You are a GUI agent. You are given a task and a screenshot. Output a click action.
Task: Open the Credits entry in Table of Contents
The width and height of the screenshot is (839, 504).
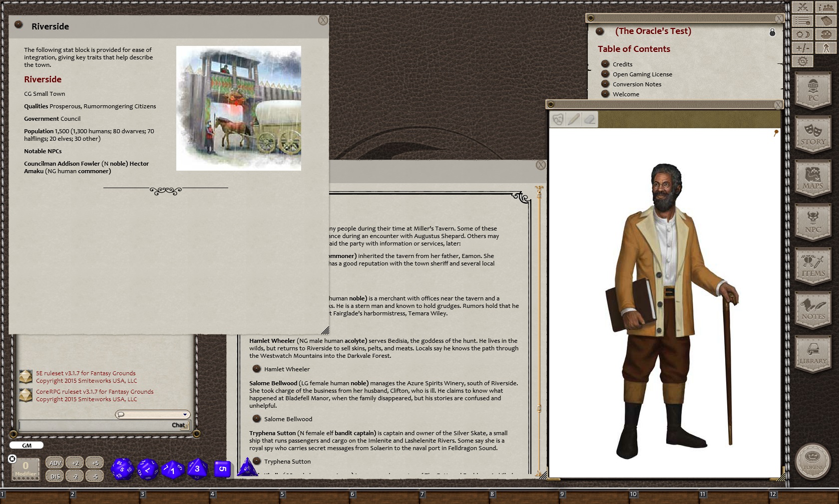(622, 64)
